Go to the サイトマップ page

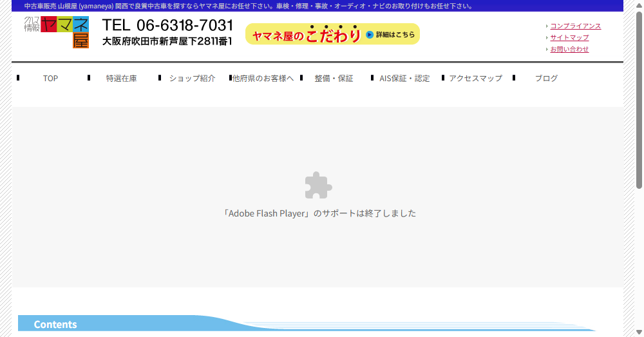tap(569, 37)
